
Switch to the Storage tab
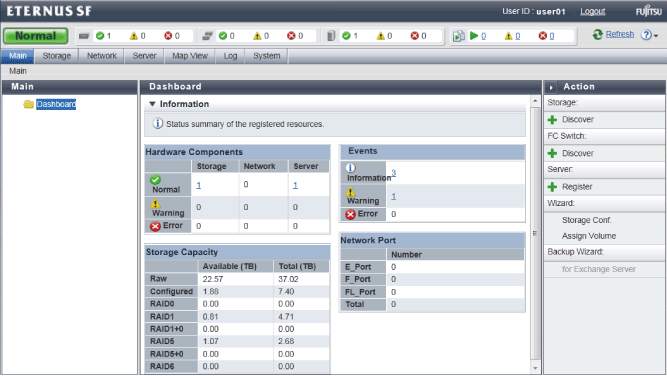57,56
